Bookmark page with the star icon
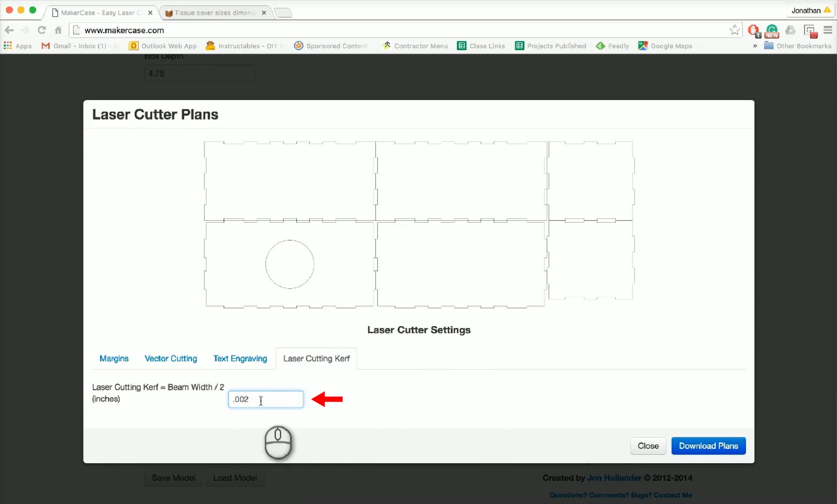Screen dimensions: 837x504 point(734,30)
